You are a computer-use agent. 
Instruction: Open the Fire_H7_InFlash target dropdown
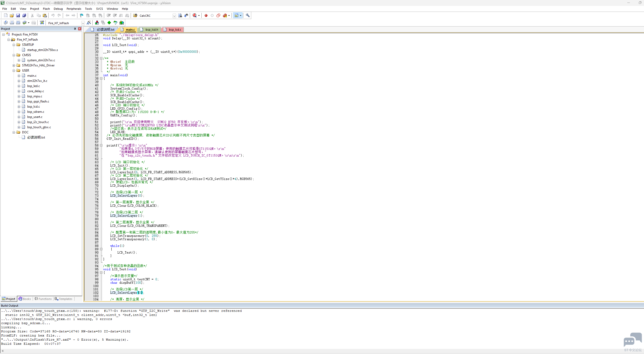coord(83,23)
